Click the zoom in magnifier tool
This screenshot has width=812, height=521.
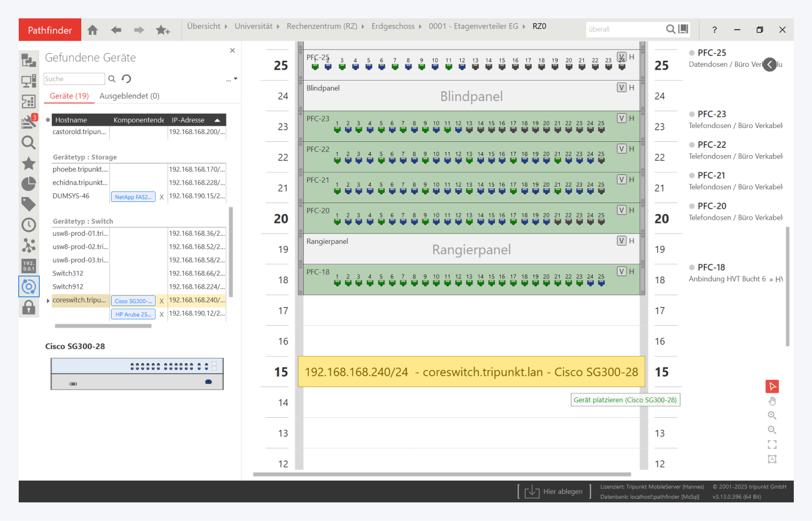772,416
